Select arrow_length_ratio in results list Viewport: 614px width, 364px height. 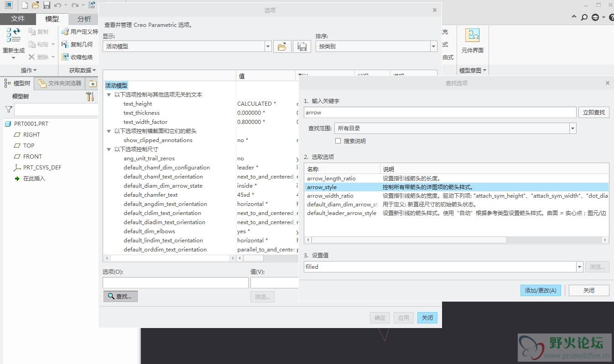331,178
